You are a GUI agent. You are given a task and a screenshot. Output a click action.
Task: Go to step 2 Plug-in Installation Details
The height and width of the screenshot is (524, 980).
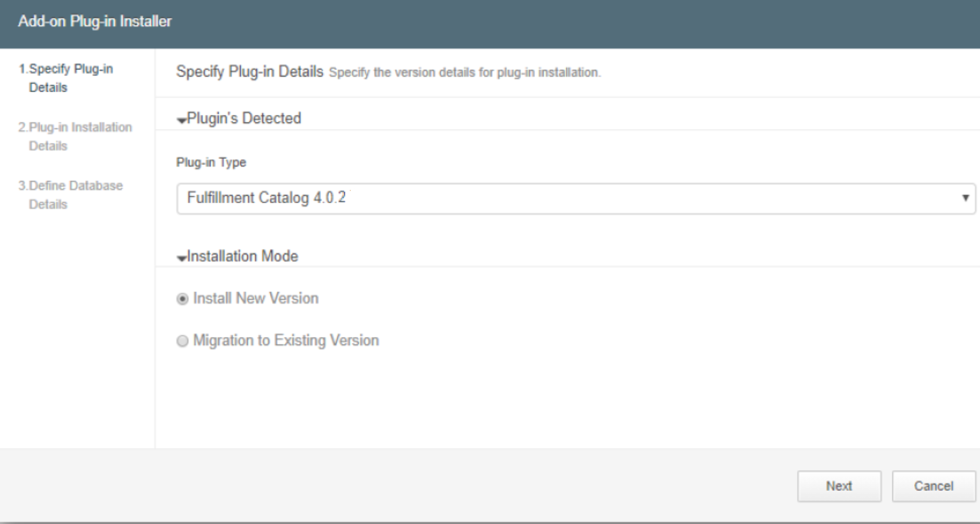click(75, 137)
